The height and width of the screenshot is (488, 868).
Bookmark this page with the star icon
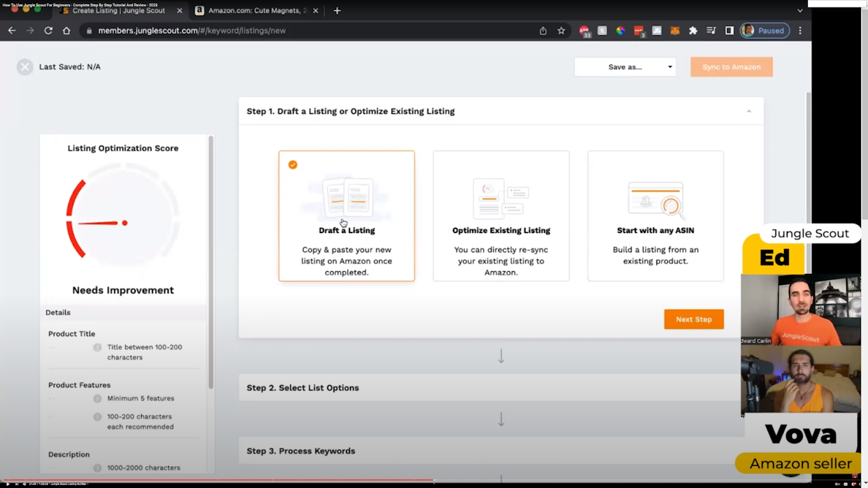click(x=561, y=31)
